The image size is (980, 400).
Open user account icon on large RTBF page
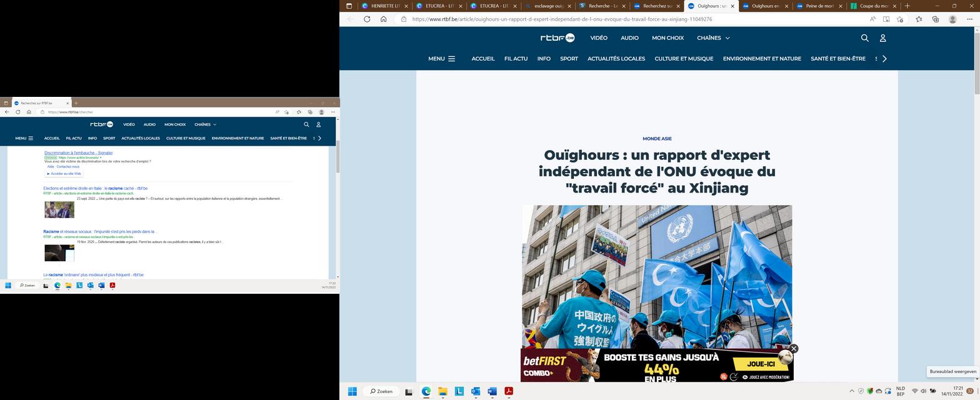click(883, 38)
